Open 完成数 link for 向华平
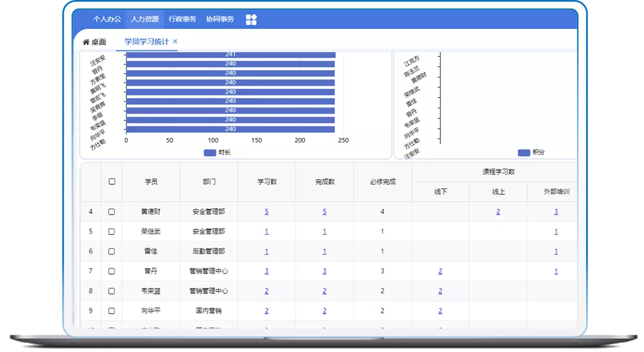This screenshot has width=644, height=352. 325,311
